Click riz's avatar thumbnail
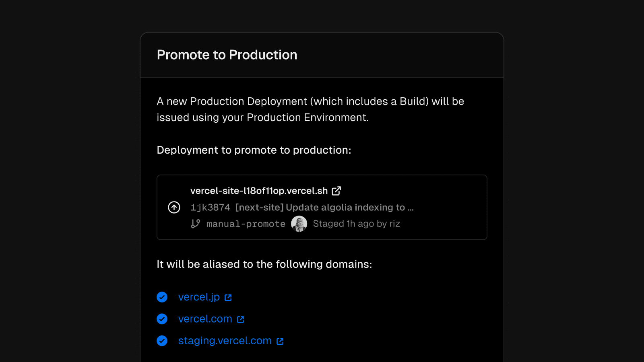 [x=299, y=224]
